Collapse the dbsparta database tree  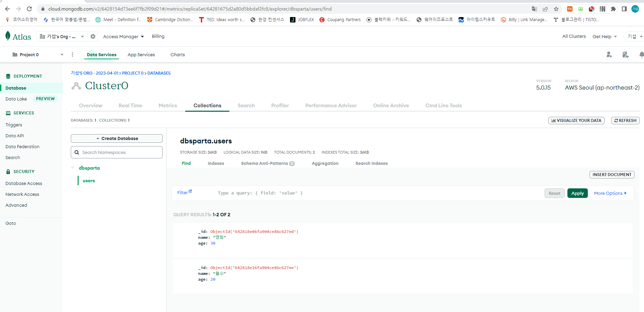point(73,168)
